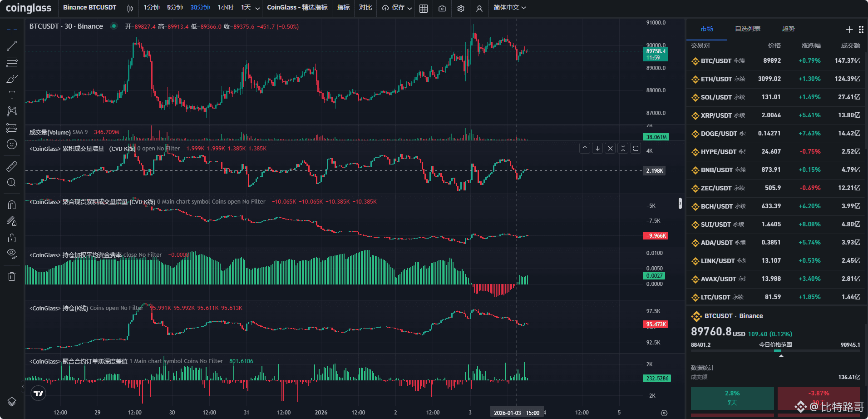Click the green 2.8% 7天 performance box
This screenshot has height=419, width=868.
pyautogui.click(x=732, y=399)
